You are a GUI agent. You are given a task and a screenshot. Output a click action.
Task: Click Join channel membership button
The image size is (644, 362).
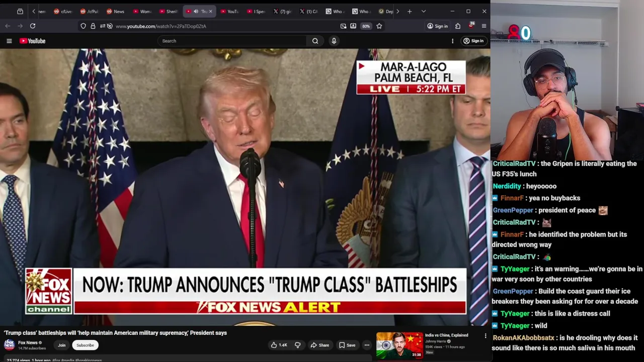click(x=61, y=345)
